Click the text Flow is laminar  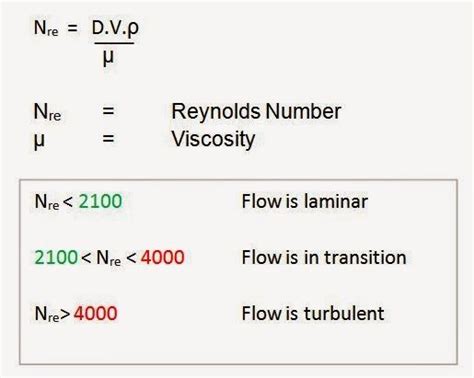305,201
